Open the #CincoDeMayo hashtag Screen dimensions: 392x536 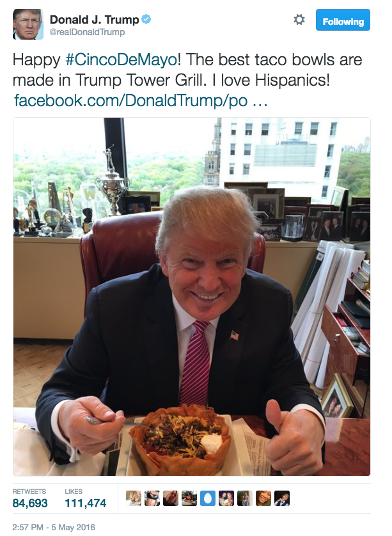[x=121, y=60]
